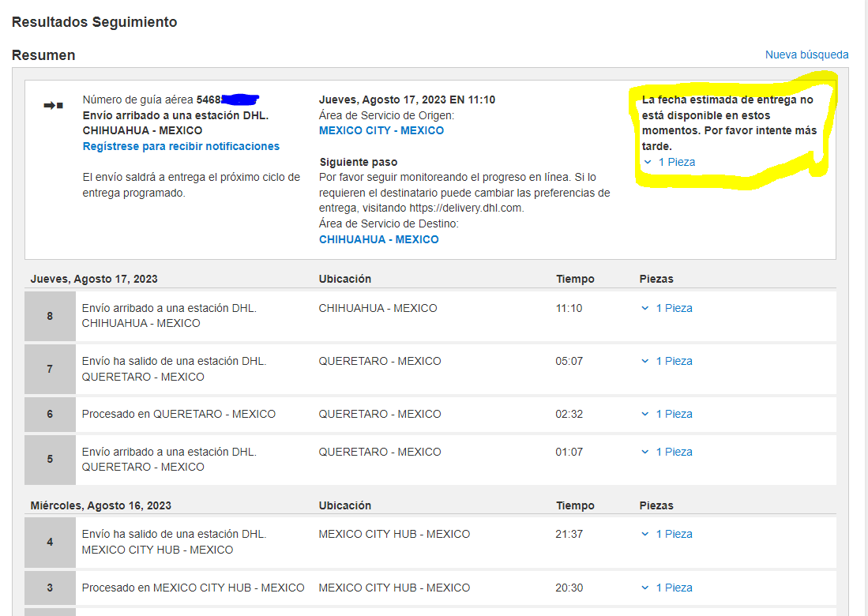This screenshot has height=616, width=868.
Task: Click the 11:10 time for event 8
Action: coord(569,308)
